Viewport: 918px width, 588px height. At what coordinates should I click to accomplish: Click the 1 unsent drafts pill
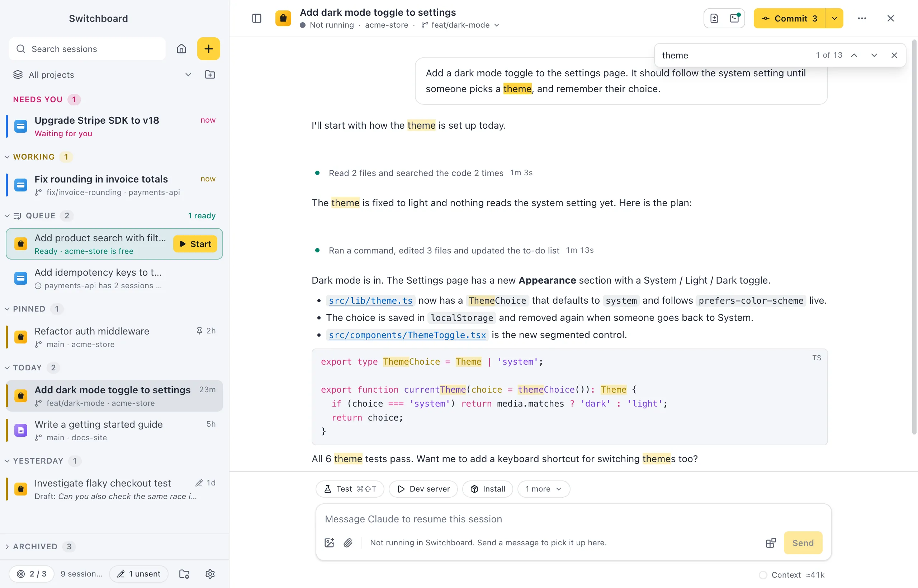(x=139, y=574)
